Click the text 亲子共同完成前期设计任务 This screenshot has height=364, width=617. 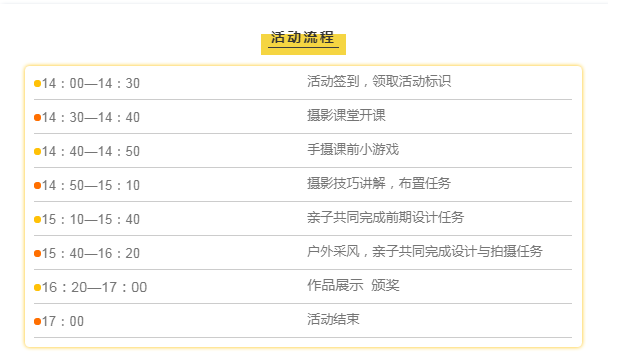386,217
